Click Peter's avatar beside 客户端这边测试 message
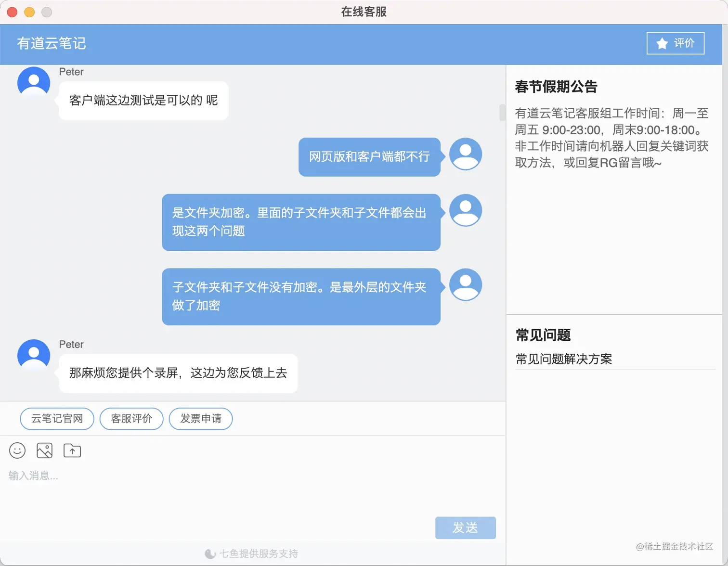The image size is (728, 566). (x=34, y=83)
